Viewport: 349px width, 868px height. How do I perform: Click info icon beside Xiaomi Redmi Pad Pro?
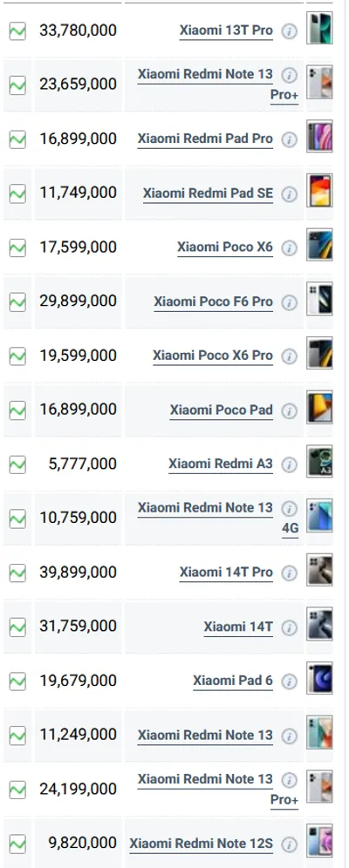[289, 139]
